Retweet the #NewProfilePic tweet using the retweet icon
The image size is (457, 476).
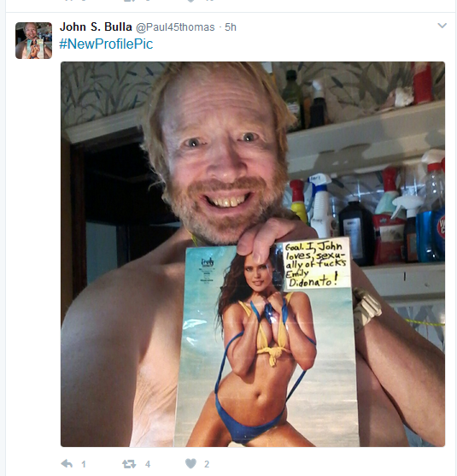coord(129,464)
